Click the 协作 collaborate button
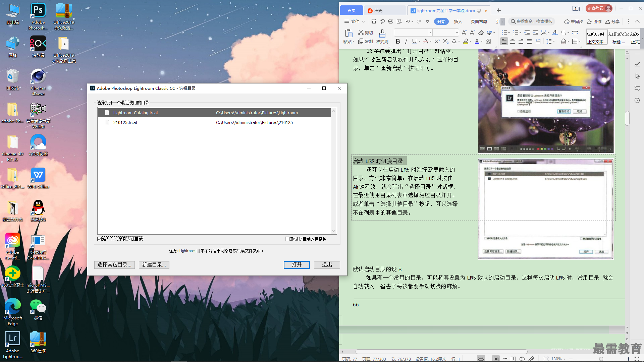644x362 pixels. 594,21
